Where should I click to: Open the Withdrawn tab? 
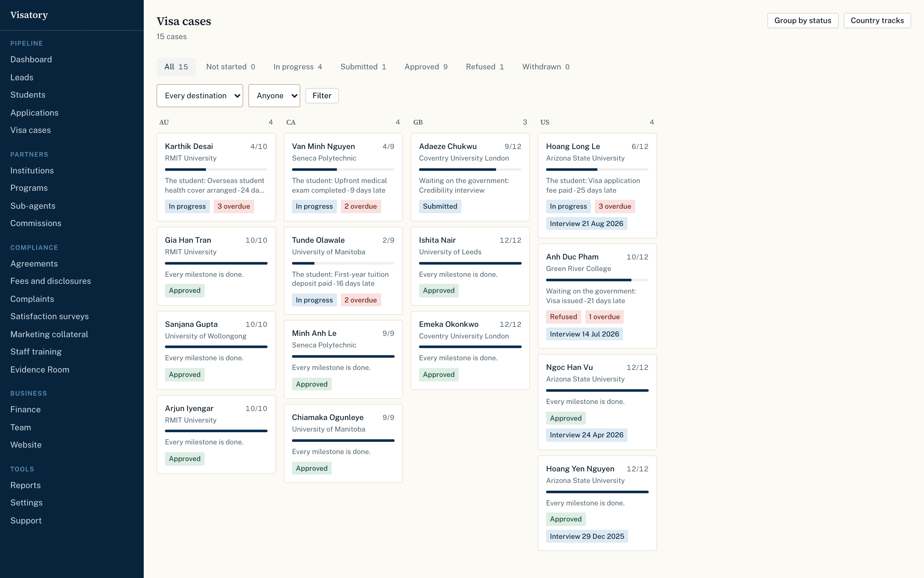point(546,67)
